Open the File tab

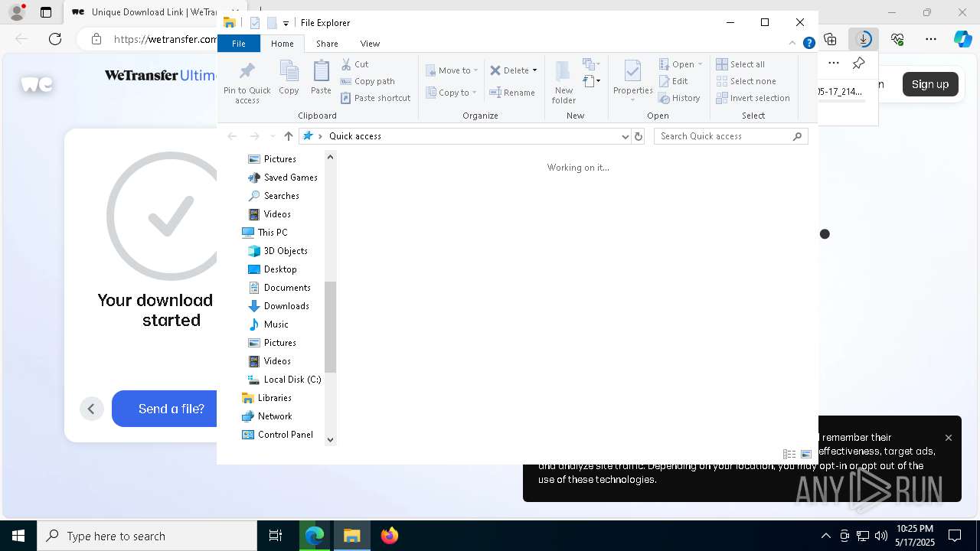pyautogui.click(x=239, y=44)
